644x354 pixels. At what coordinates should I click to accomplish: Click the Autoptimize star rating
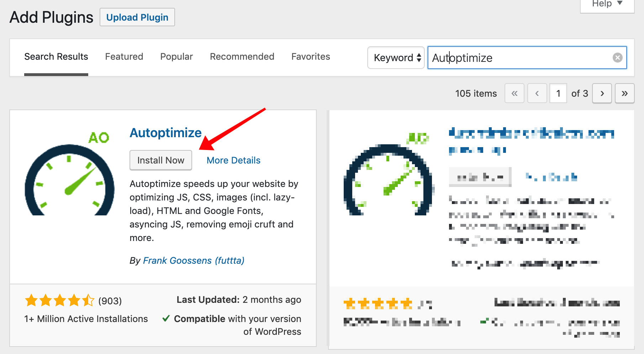click(59, 301)
